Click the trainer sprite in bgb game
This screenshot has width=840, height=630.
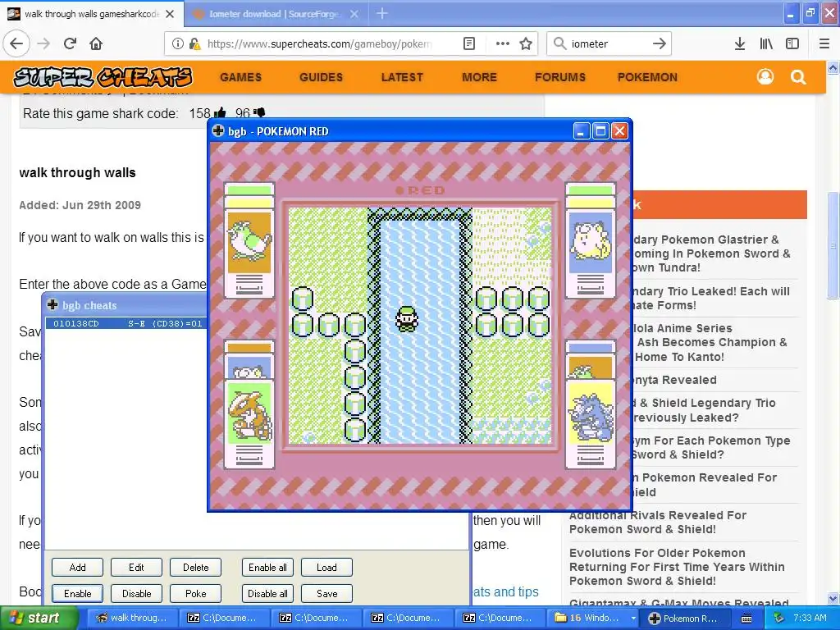pyautogui.click(x=407, y=319)
